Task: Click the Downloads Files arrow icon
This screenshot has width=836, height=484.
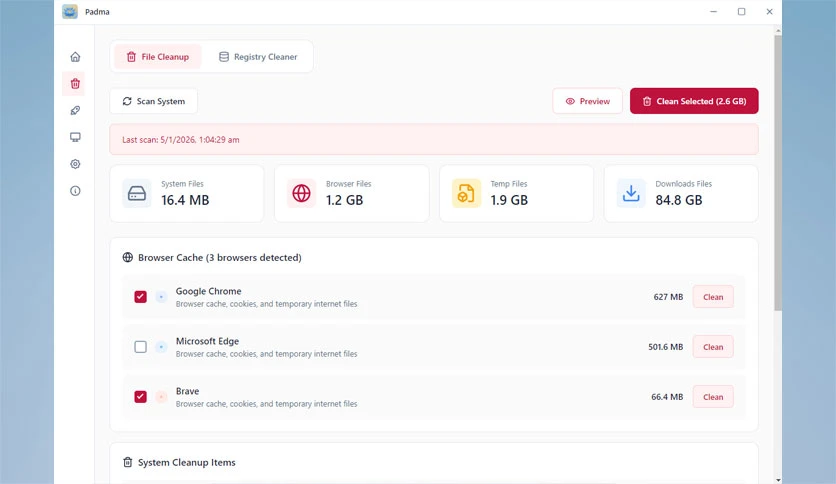Action: (x=631, y=193)
